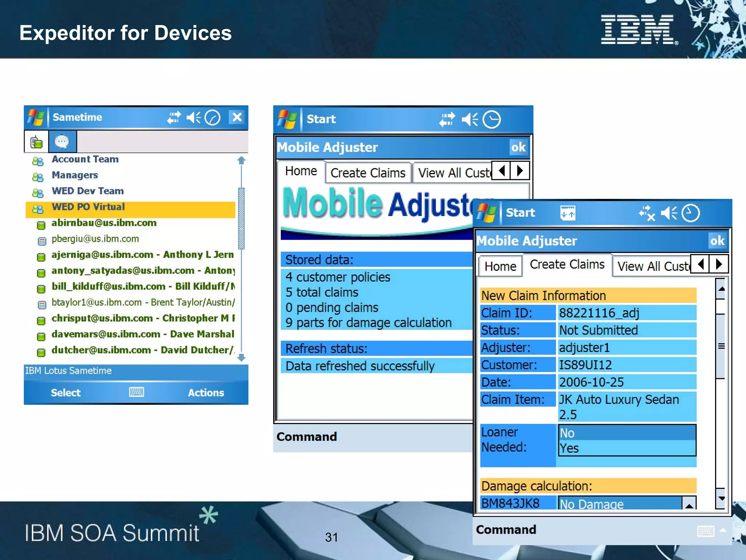Screen dimensions: 746x560
Task: Close the Sametime window with X
Action: pos(237,117)
